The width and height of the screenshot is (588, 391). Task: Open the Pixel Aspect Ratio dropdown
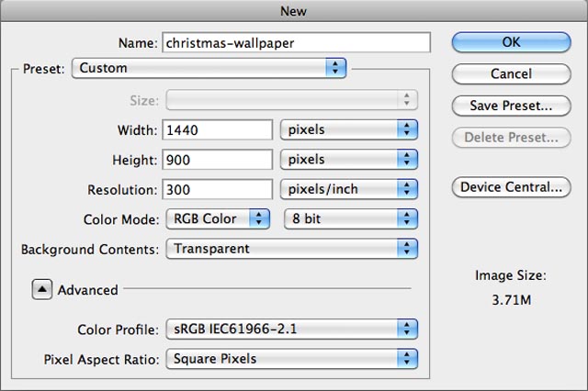292,359
